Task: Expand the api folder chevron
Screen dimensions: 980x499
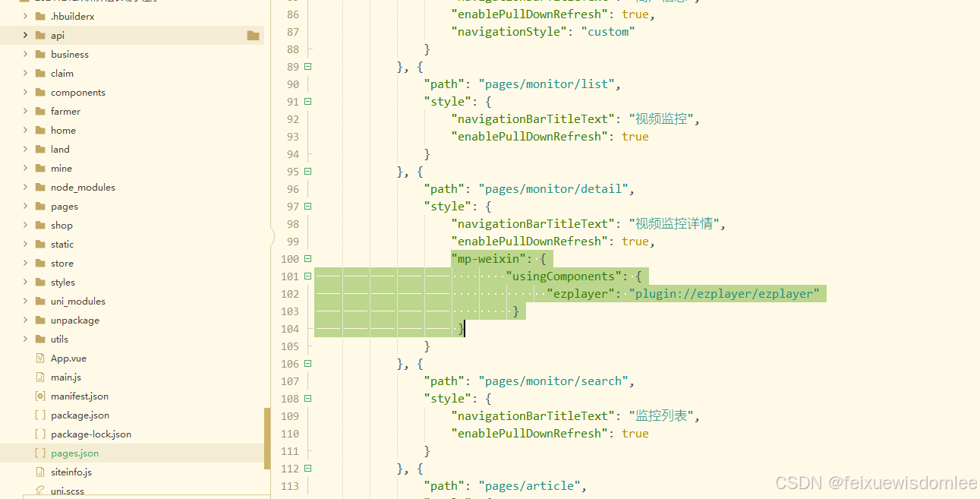Action: click(25, 35)
